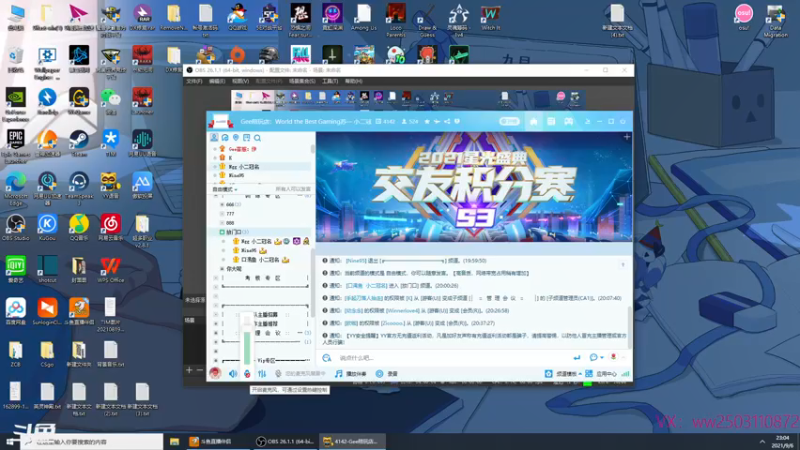Click the add scene plus button in OBS
The width and height of the screenshot is (800, 450).
pos(189,370)
